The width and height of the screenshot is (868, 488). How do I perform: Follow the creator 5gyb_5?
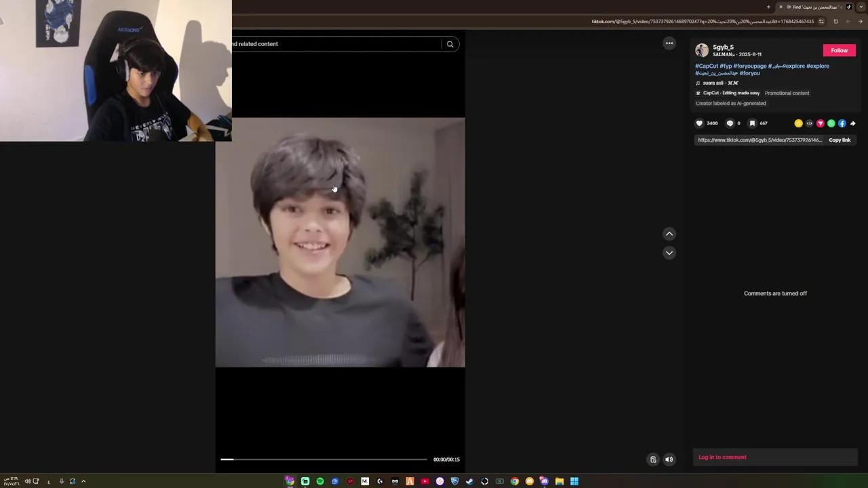point(840,50)
